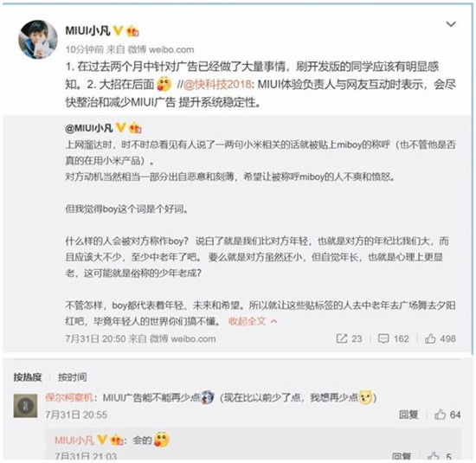The height and width of the screenshot is (463, 476).
Task: Open the @快科技2018 mention link
Action: (x=217, y=85)
